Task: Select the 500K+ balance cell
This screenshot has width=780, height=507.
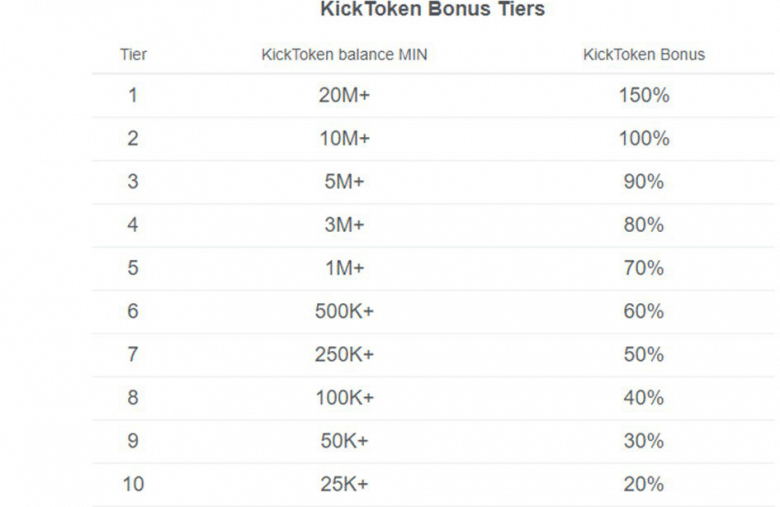Action: pos(344,311)
